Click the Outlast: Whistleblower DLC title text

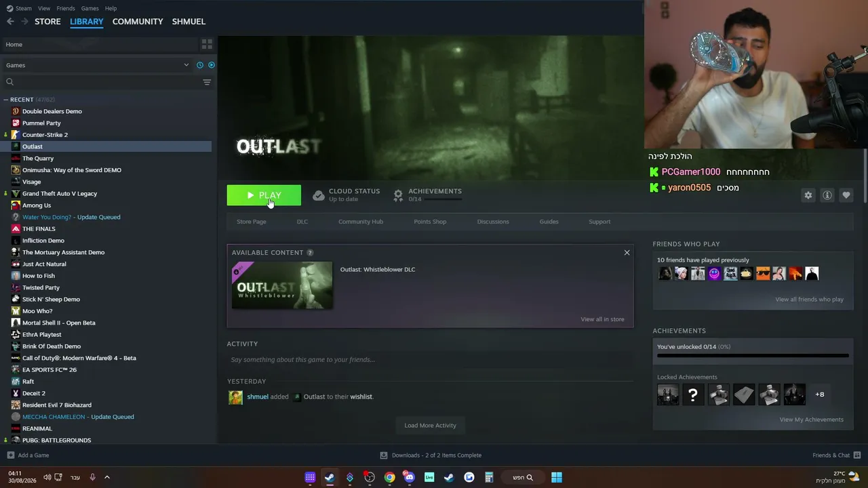coord(378,270)
